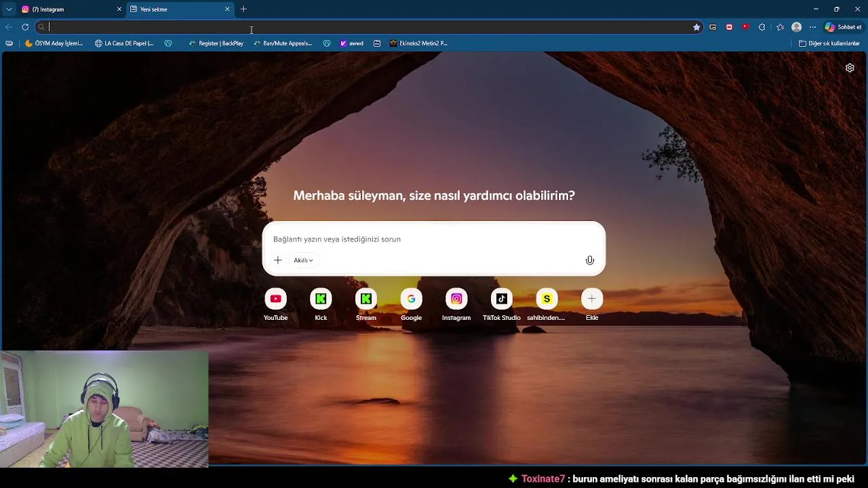Open picture-in-picture icon next to star
Screen dimensions: 868x488
(x=713, y=27)
